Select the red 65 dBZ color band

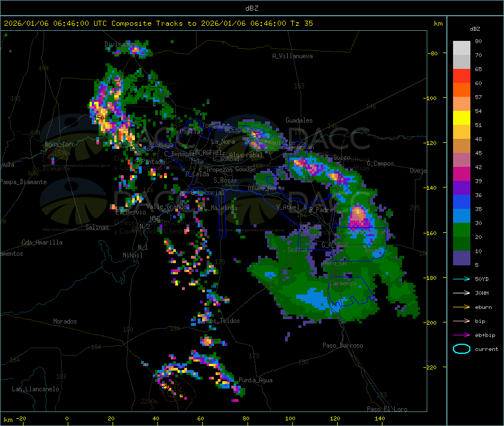[461, 76]
